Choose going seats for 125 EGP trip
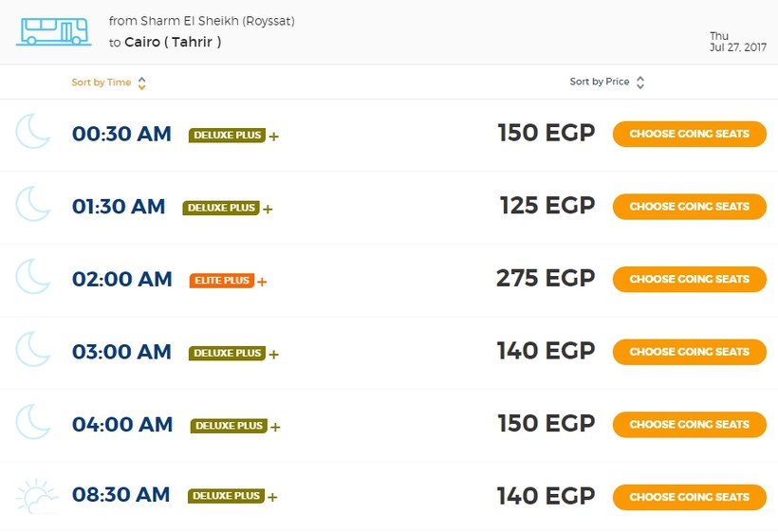Screen dimensions: 778x532 pos(689,207)
